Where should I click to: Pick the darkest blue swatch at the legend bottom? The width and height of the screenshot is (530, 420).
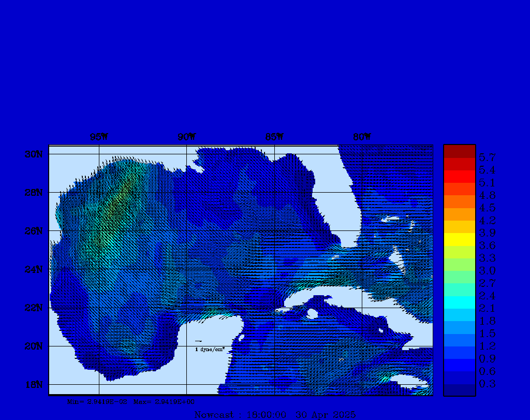(x=459, y=389)
